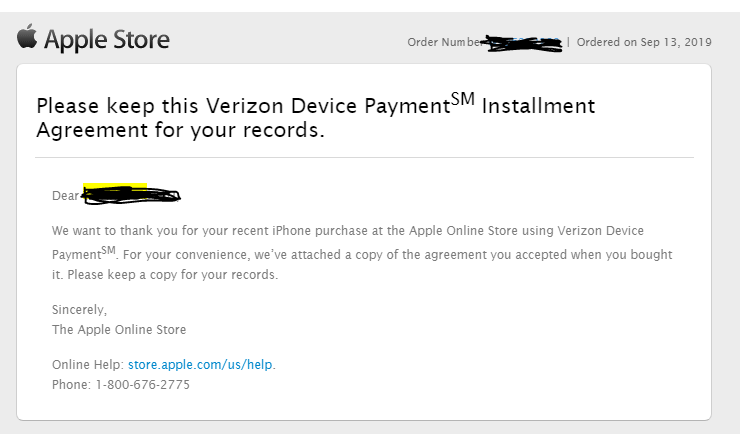Click the phone number 1-800-676-2775
This screenshot has width=740, height=434.
(x=143, y=385)
